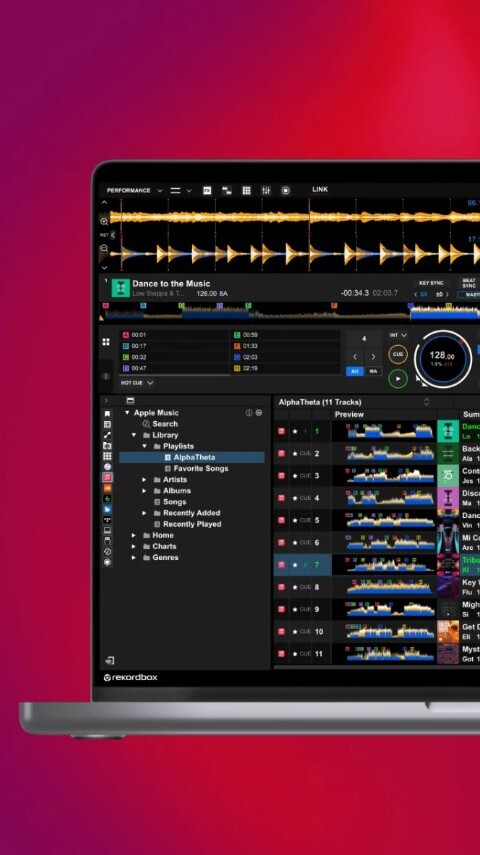Collapse the Apple Music tree node

pyautogui.click(x=127, y=413)
